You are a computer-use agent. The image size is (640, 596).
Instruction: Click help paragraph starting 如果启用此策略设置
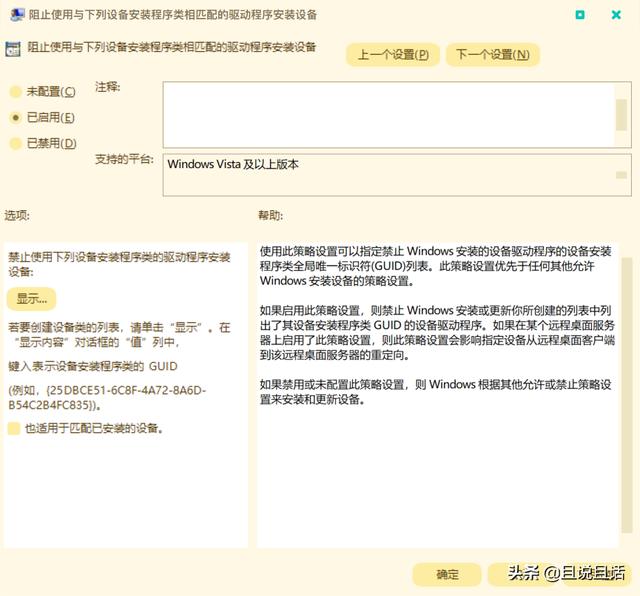(437, 333)
